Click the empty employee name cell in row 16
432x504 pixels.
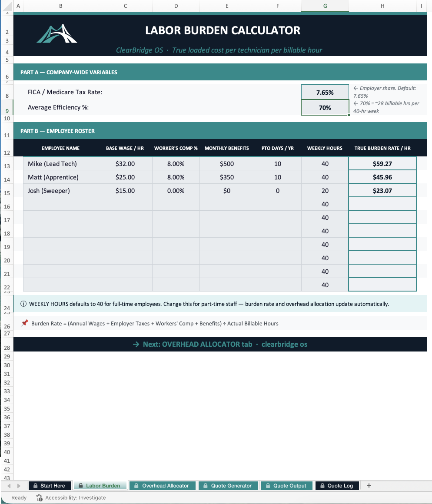tap(61, 204)
